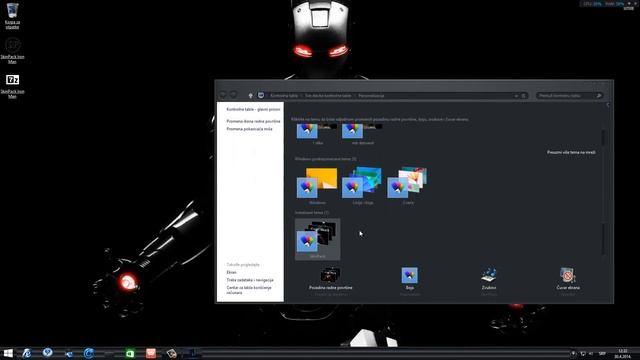Image resolution: width=640 pixels, height=360 pixels.
Task: Open the Recycle Bin desktop icon
Action: click(x=12, y=16)
